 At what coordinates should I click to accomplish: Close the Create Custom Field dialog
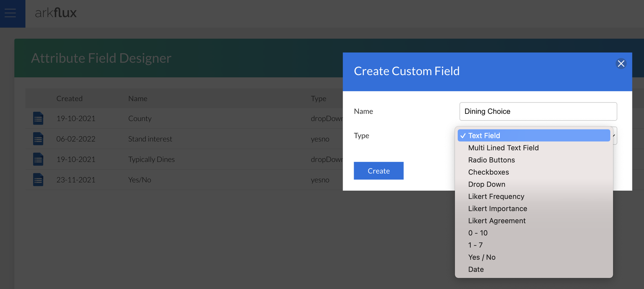click(x=621, y=64)
